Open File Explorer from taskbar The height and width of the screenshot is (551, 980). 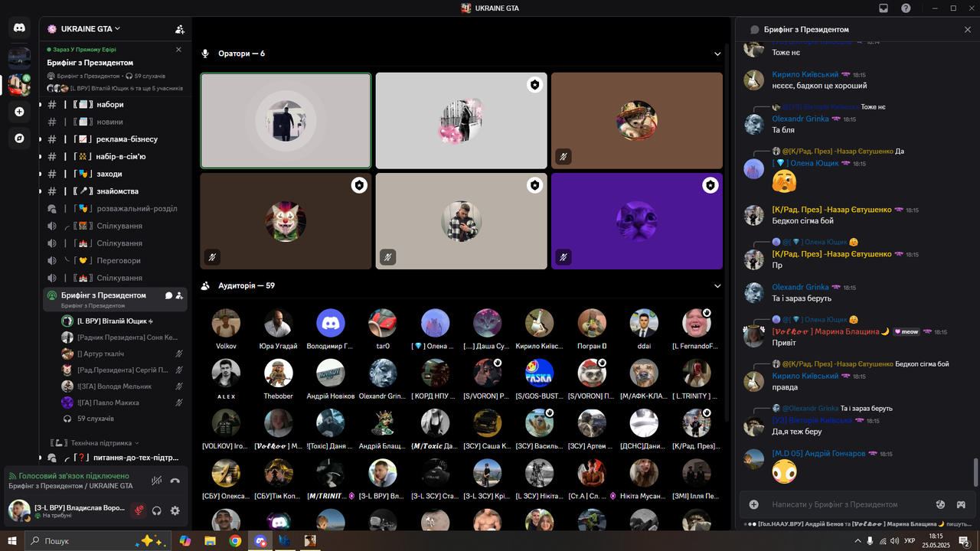pos(210,540)
